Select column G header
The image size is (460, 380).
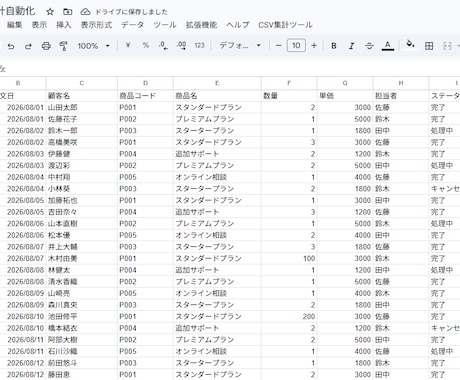point(345,83)
